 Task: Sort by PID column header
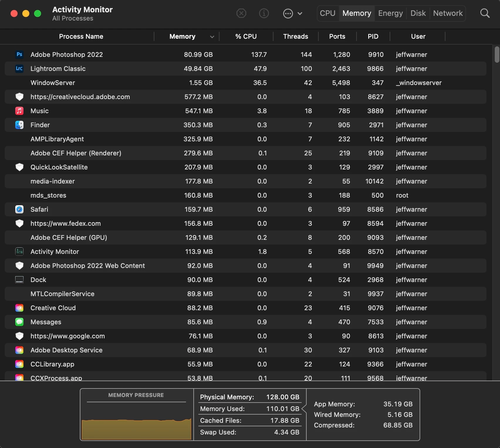373,36
